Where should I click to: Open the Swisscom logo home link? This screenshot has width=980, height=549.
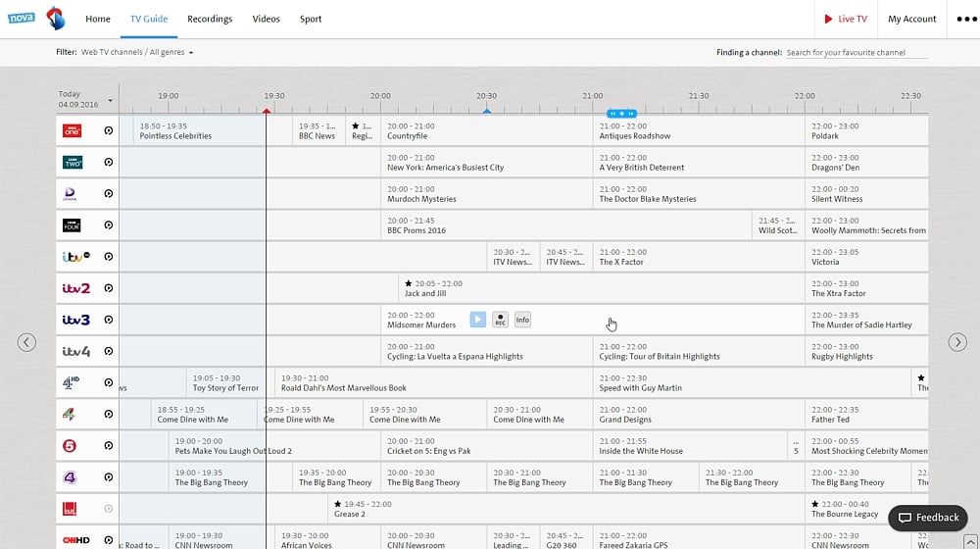tap(56, 18)
